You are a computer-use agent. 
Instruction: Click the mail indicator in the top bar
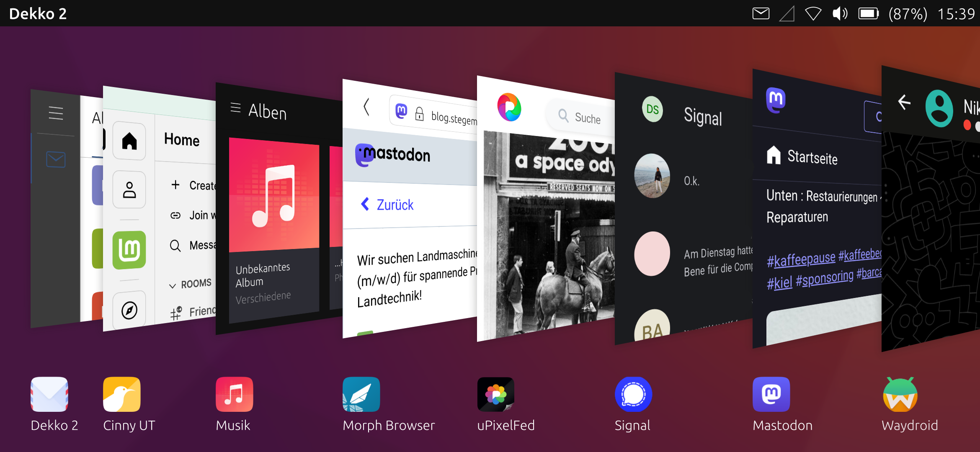pyautogui.click(x=761, y=14)
